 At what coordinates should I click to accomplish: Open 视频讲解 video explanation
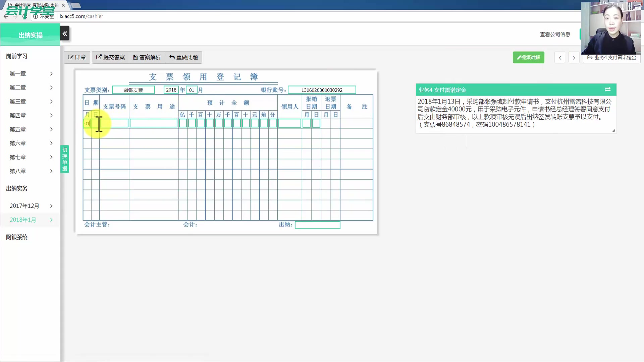pyautogui.click(x=528, y=57)
